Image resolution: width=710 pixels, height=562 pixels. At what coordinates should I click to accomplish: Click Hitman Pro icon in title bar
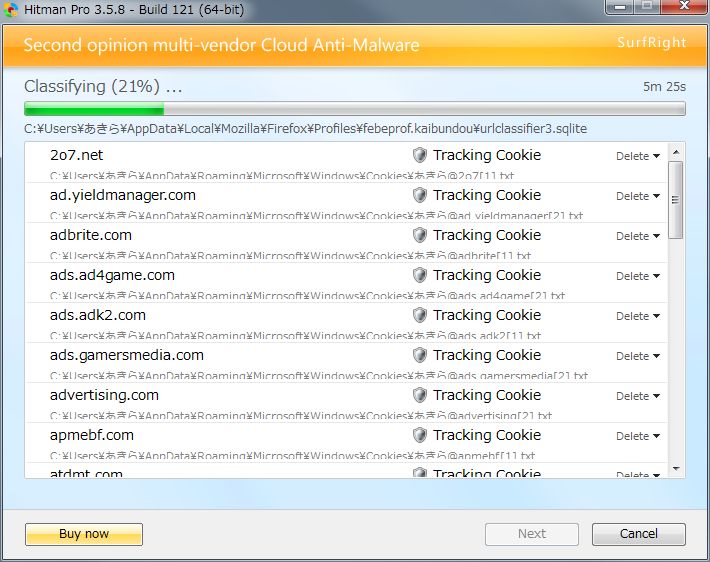pyautogui.click(x=11, y=10)
